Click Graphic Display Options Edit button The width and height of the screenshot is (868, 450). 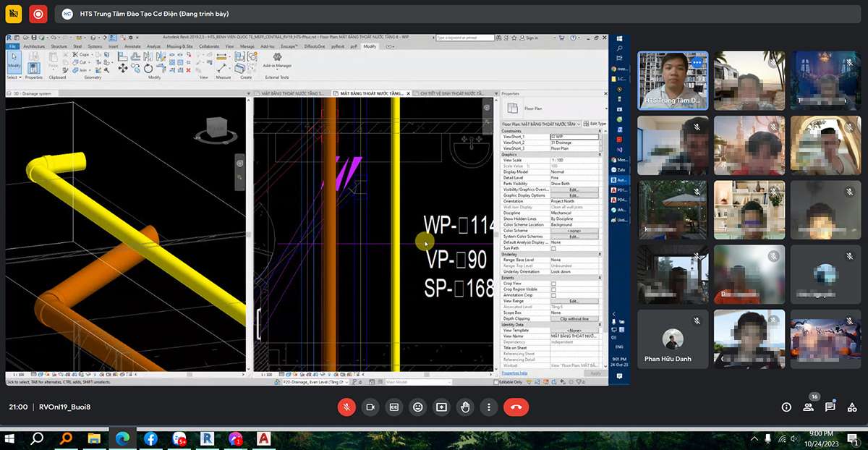tap(574, 195)
